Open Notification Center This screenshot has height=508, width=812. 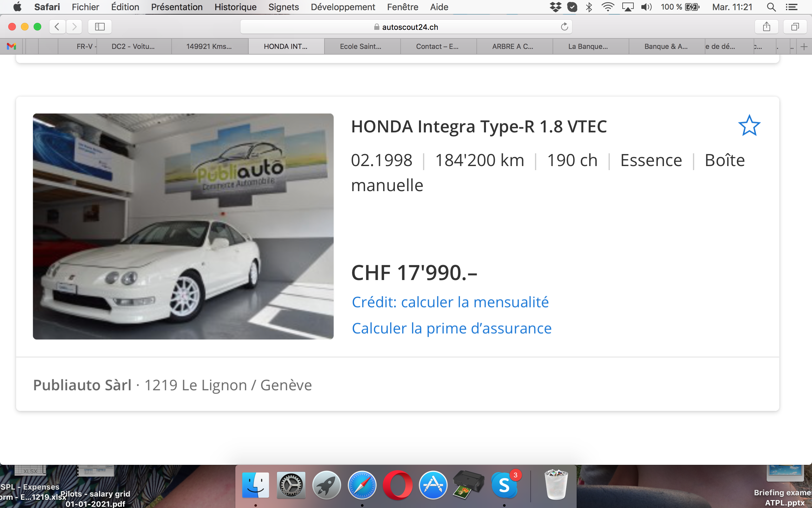(791, 7)
